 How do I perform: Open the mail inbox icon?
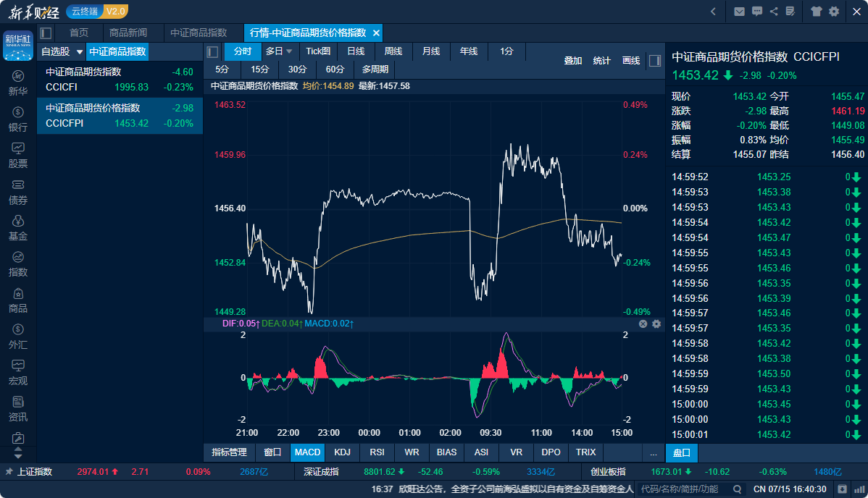tap(739, 12)
